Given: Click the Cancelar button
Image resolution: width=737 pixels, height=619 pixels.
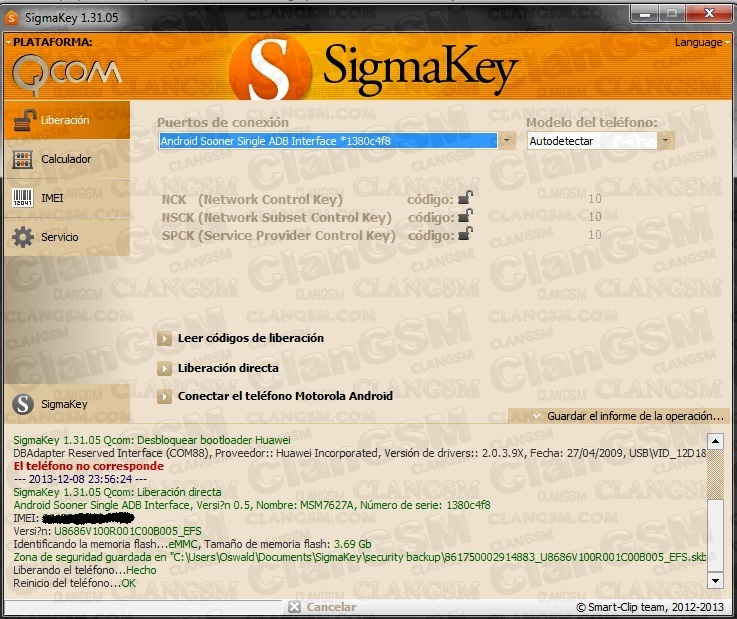Looking at the screenshot, I should click(x=322, y=607).
